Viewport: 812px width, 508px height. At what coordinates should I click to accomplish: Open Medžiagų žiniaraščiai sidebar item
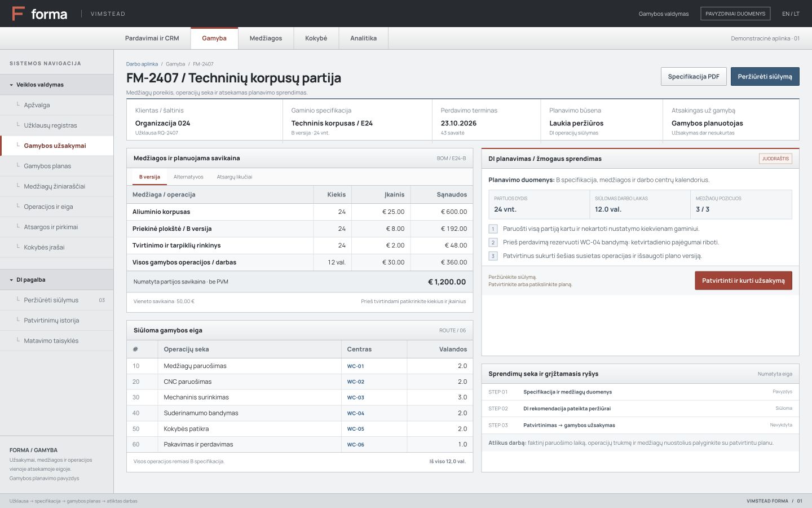(56, 186)
